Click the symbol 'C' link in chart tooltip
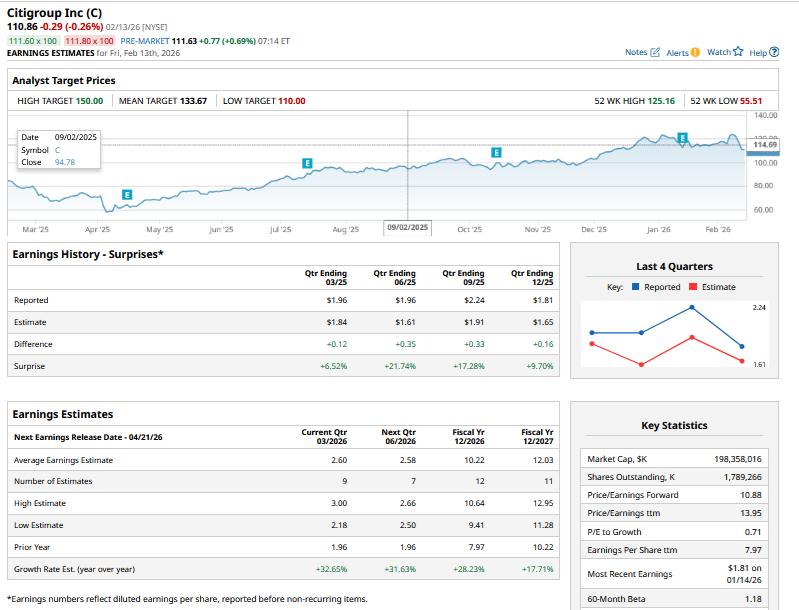The width and height of the screenshot is (799, 610). point(58,149)
